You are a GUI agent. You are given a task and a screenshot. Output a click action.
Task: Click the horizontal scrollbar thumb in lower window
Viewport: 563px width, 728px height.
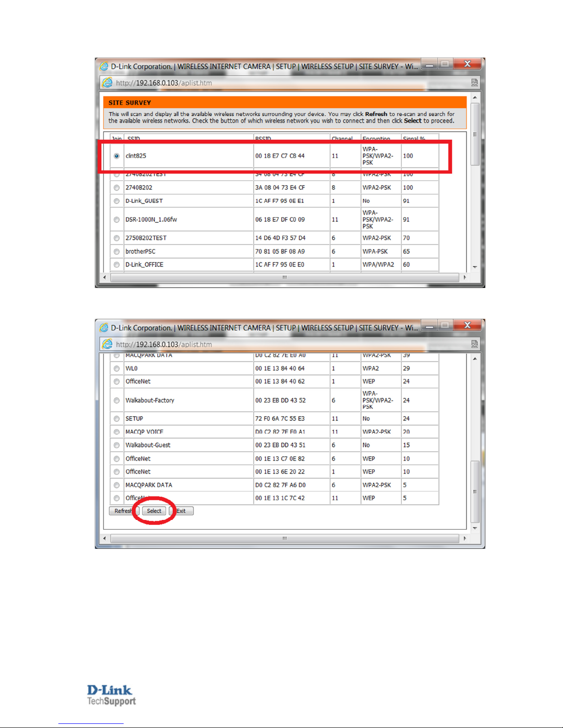(284, 538)
